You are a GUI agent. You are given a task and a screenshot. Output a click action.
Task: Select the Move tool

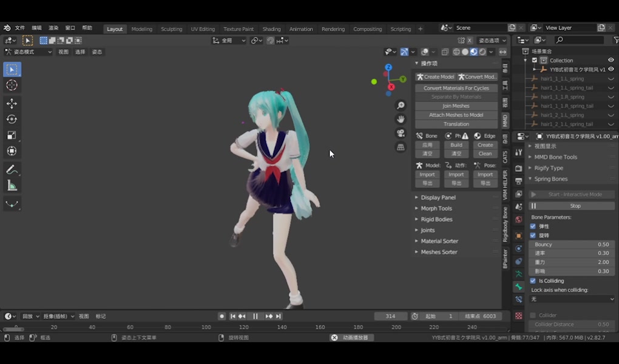pyautogui.click(x=12, y=103)
